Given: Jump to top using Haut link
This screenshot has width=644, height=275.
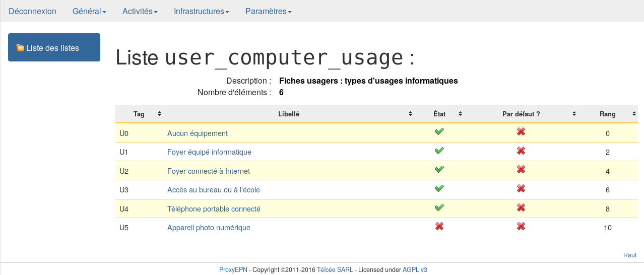Looking at the screenshot, I should pyautogui.click(x=629, y=255).
